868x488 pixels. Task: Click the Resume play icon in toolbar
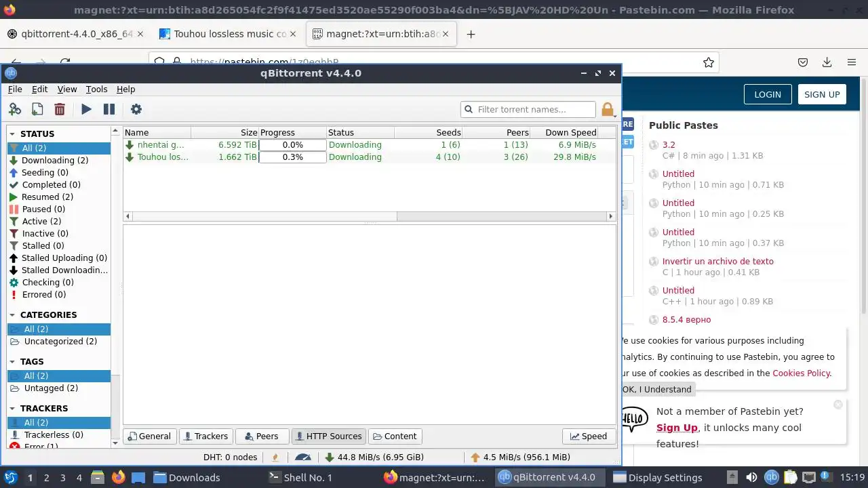point(86,109)
